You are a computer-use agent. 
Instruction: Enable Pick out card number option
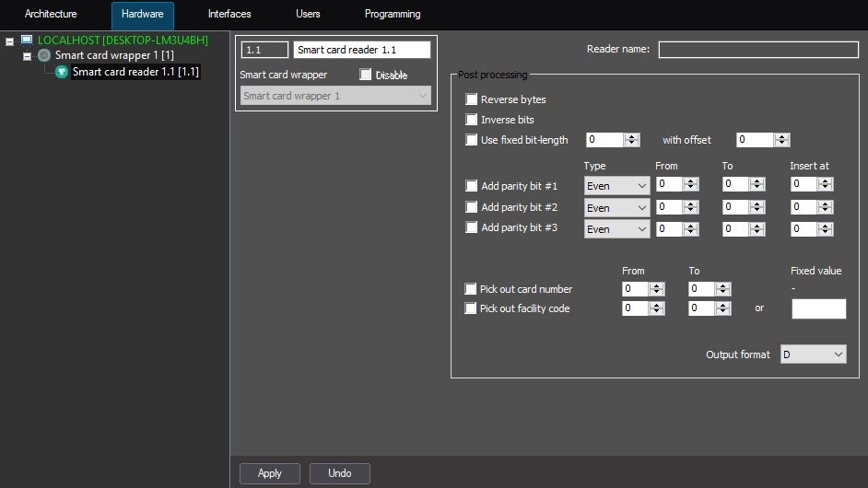(472, 289)
